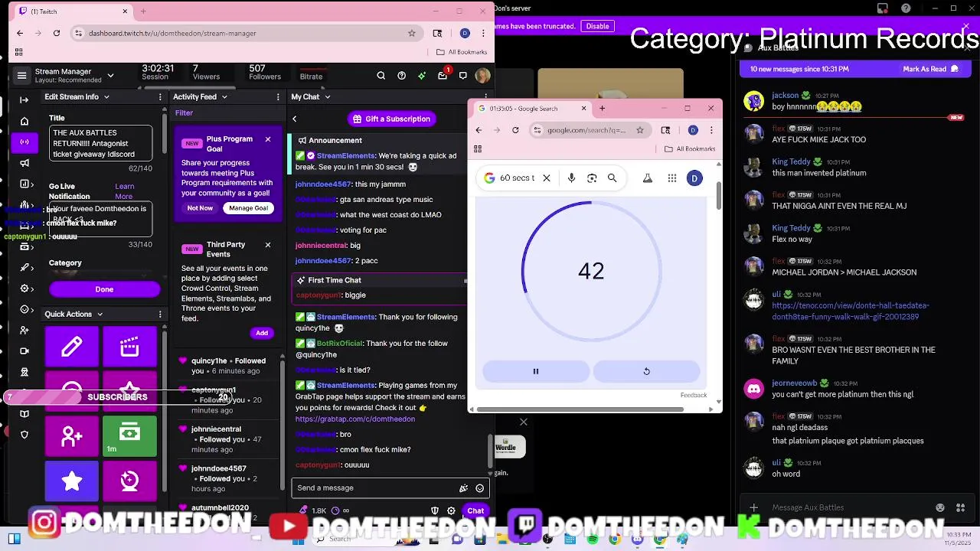Expand the My Chat panel dropdown
The width and height of the screenshot is (980, 551).
(x=327, y=97)
